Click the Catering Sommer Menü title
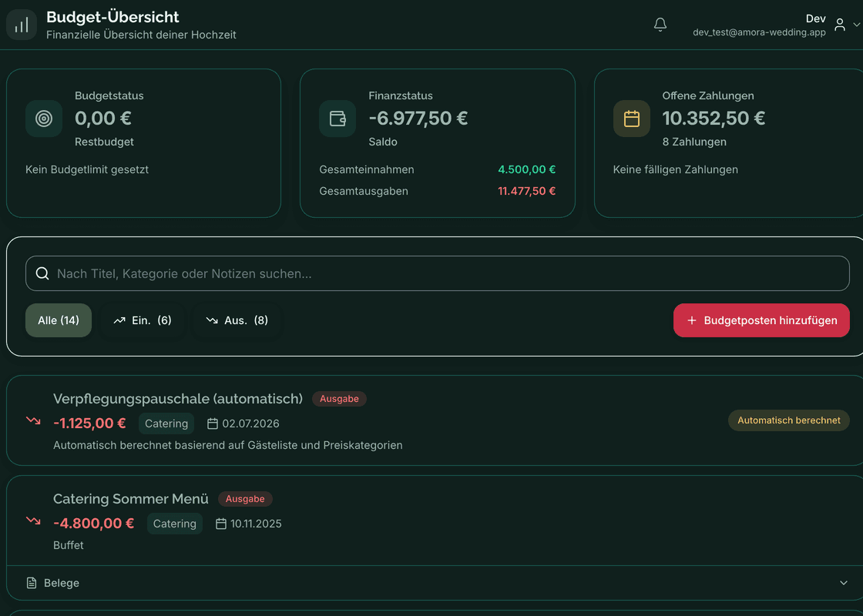 131,499
